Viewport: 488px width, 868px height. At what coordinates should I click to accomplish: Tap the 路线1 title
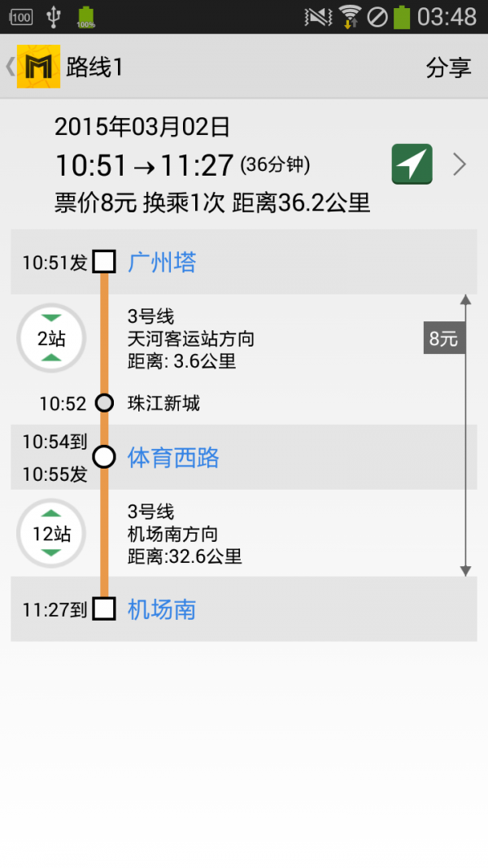(94, 68)
